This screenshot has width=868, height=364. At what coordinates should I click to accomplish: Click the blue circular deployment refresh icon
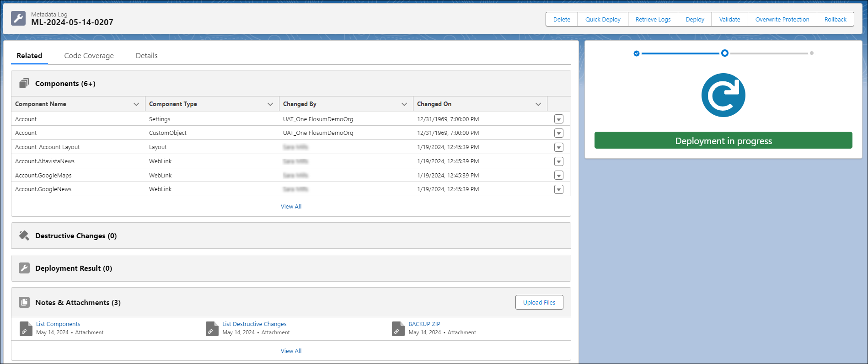[x=723, y=95]
